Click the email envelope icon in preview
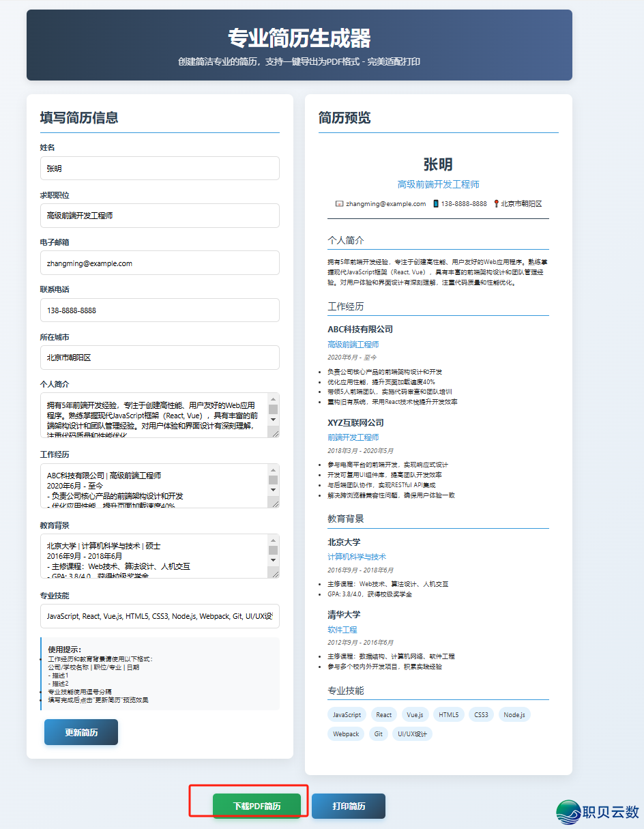Image resolution: width=644 pixels, height=829 pixels. tap(339, 203)
